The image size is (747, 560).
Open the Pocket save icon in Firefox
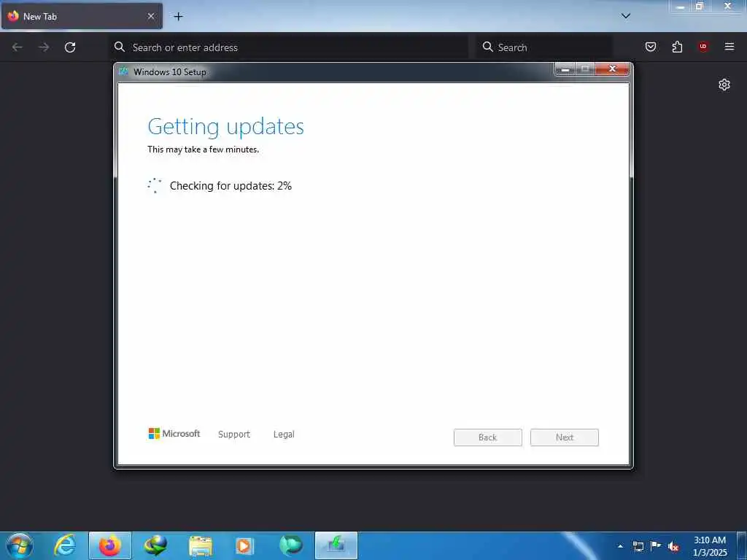(651, 47)
